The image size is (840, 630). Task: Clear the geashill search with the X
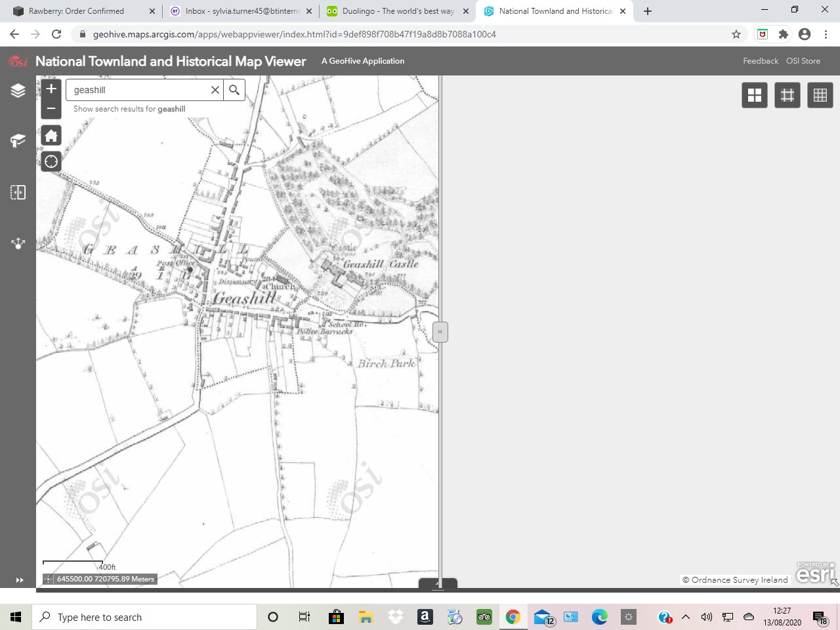click(x=215, y=90)
